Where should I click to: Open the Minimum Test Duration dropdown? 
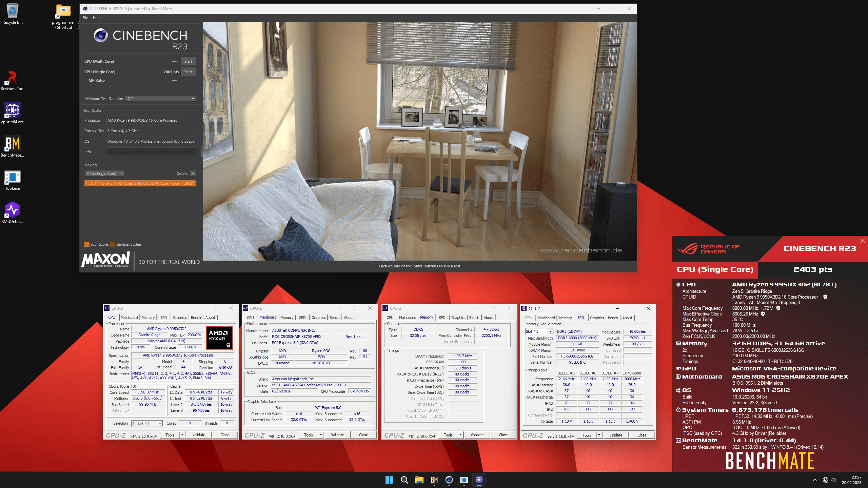click(160, 99)
